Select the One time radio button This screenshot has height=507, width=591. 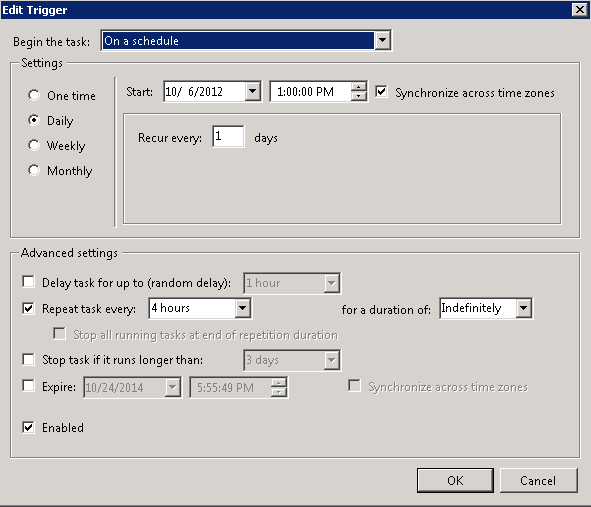pyautogui.click(x=34, y=95)
